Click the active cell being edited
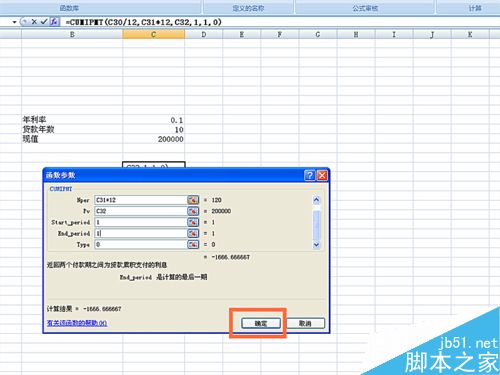500x375 pixels. 154,165
